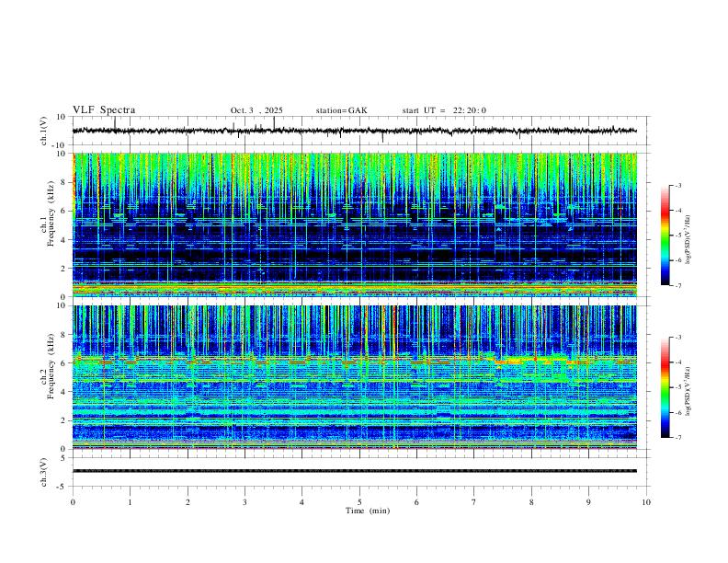
Task: Click the ch.3 black waveform band
Action: pyautogui.click(x=355, y=471)
